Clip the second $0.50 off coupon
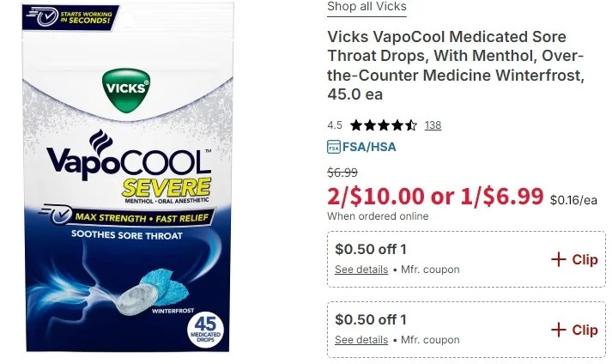Image resolution: width=612 pixels, height=364 pixels. 574,330
